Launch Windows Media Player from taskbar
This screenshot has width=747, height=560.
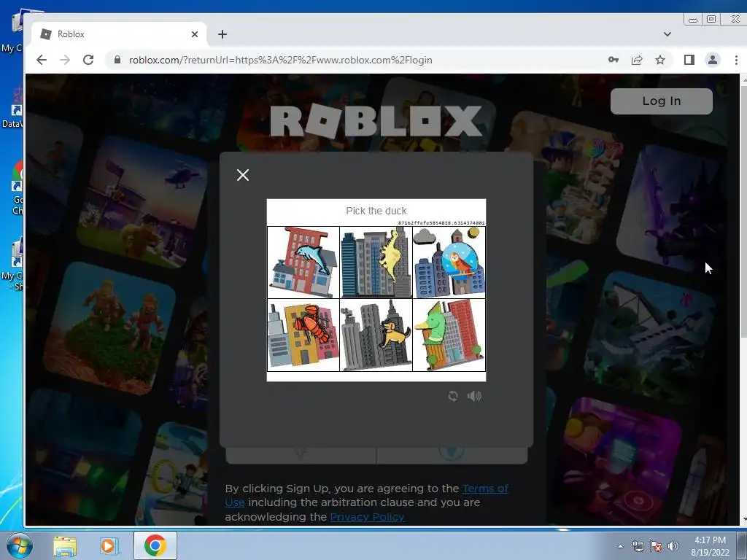108,545
